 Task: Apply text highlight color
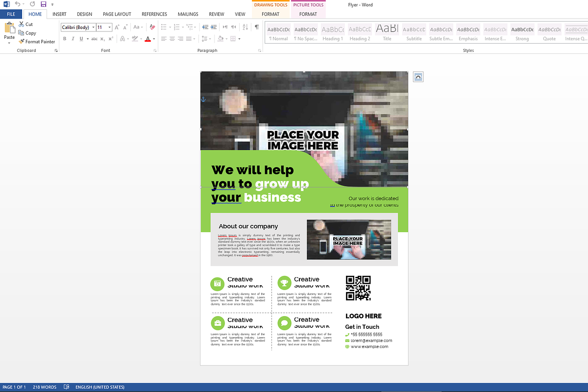pos(134,39)
